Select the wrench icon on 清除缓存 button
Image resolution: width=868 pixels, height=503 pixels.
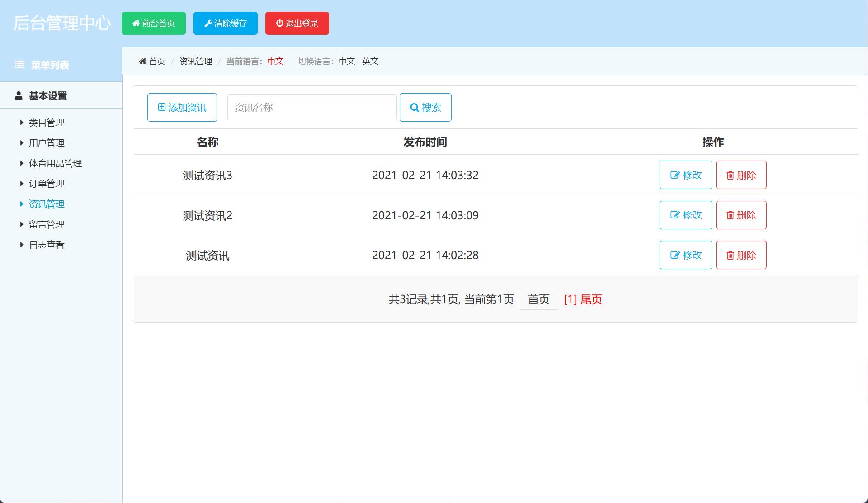click(208, 23)
